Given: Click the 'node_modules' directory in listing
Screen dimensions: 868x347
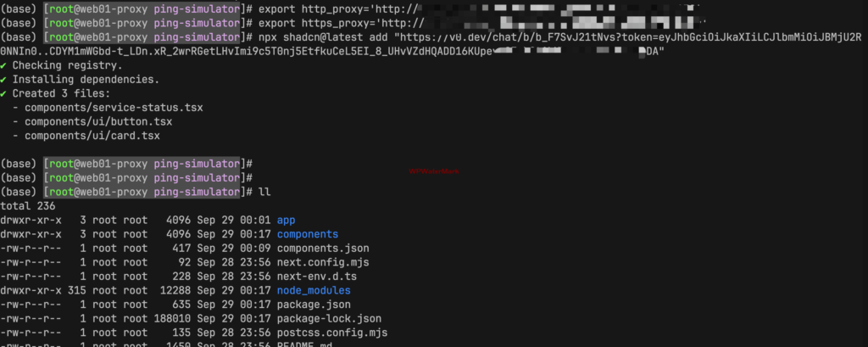Looking at the screenshot, I should click(x=314, y=290).
